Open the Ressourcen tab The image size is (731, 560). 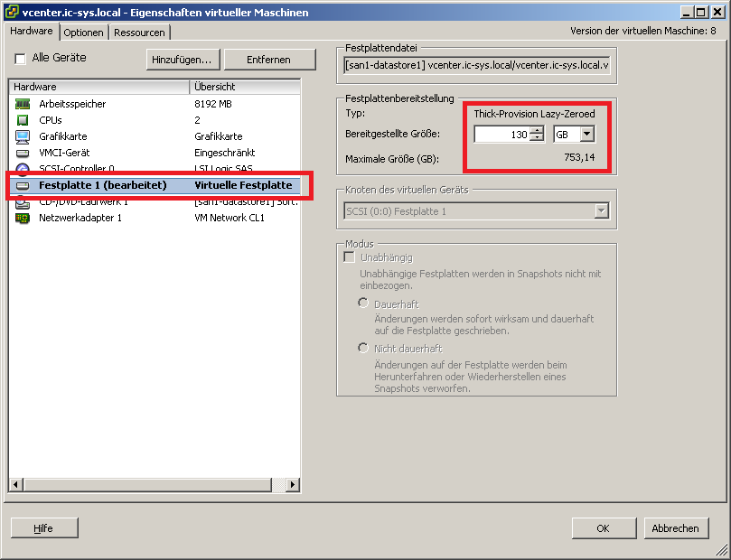click(139, 33)
